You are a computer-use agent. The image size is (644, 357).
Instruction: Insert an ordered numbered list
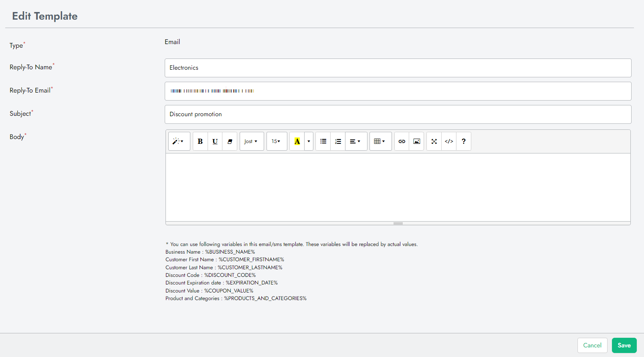(338, 141)
